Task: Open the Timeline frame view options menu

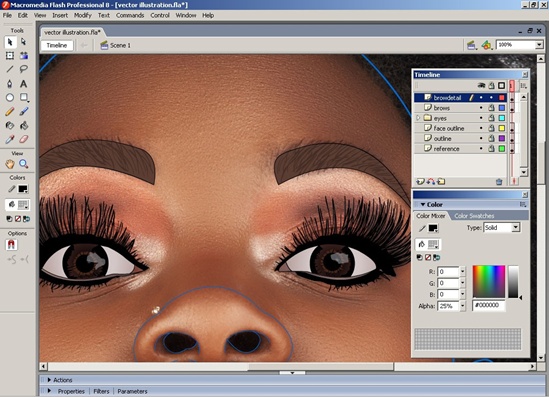Action: pos(523,85)
